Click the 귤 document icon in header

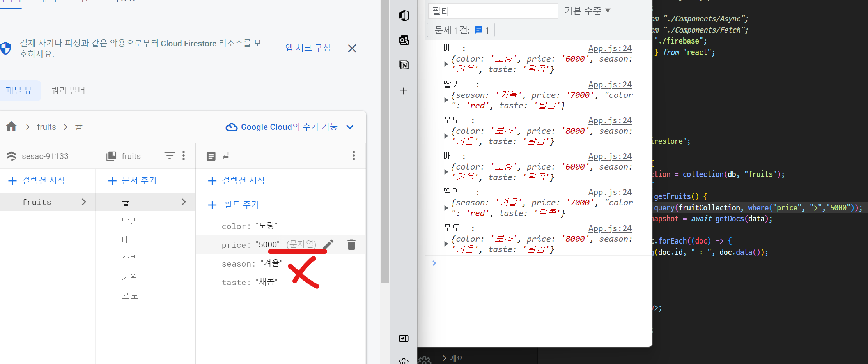coord(211,156)
